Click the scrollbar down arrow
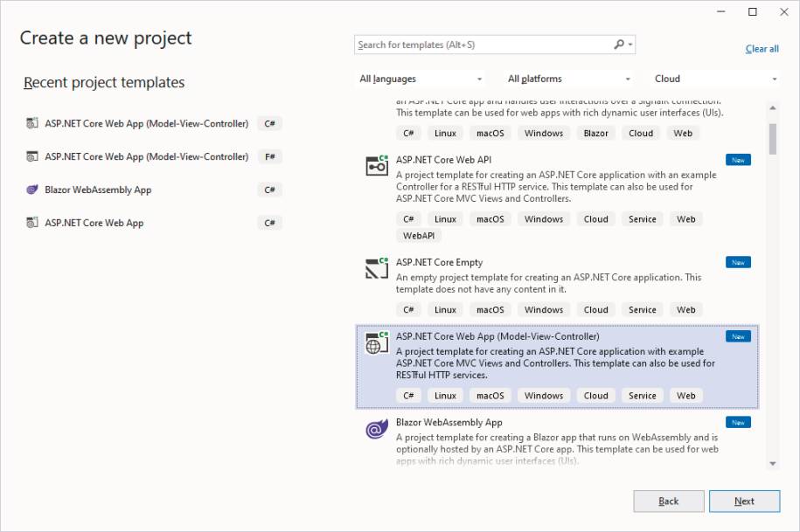Viewport: 800px width, 532px height. [x=772, y=463]
